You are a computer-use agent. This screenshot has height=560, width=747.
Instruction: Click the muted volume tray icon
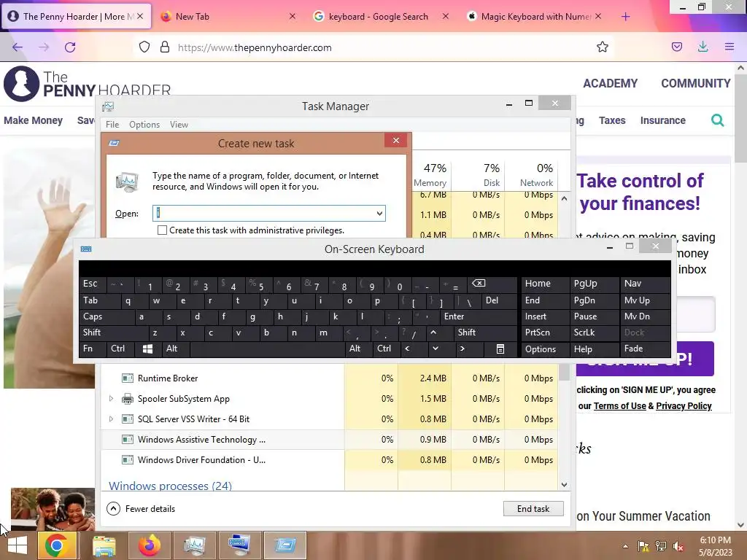tap(678, 547)
